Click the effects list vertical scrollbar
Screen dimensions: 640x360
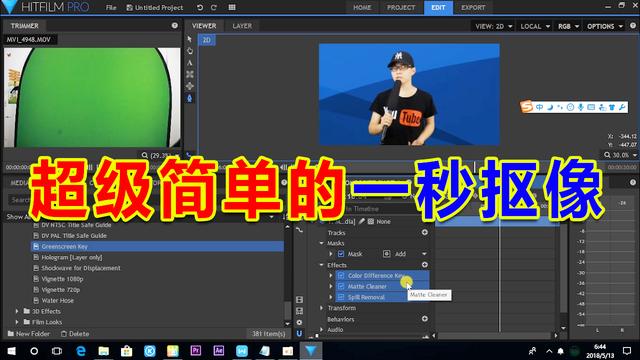[x=288, y=311]
